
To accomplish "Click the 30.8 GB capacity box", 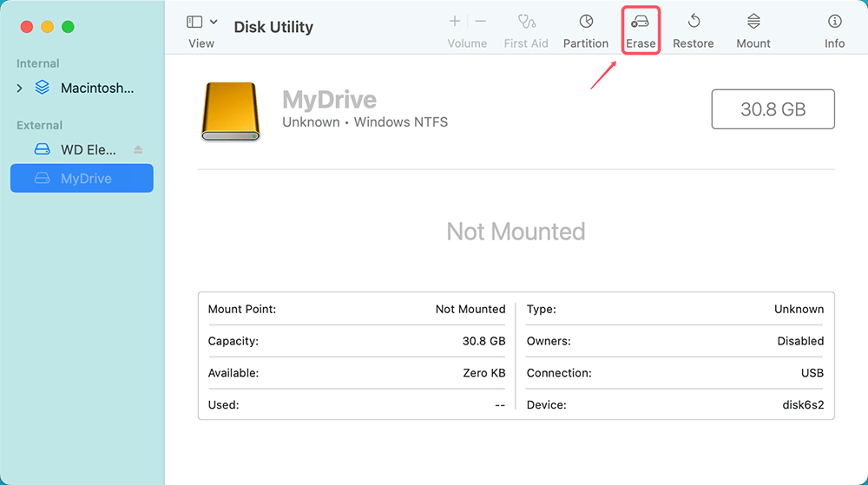I will click(x=773, y=109).
